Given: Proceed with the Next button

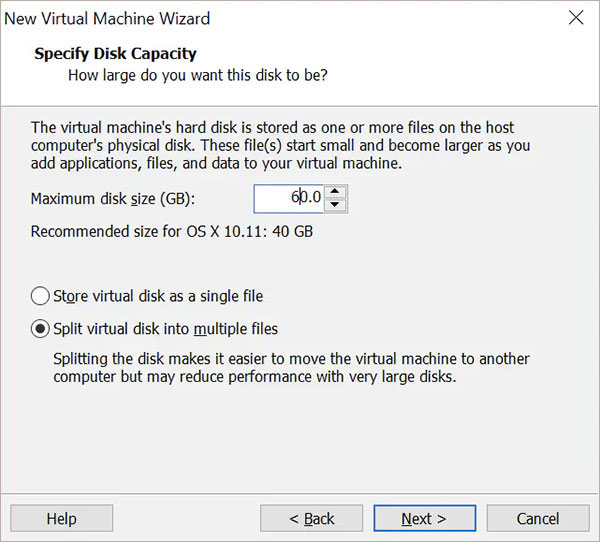Looking at the screenshot, I should point(424,518).
